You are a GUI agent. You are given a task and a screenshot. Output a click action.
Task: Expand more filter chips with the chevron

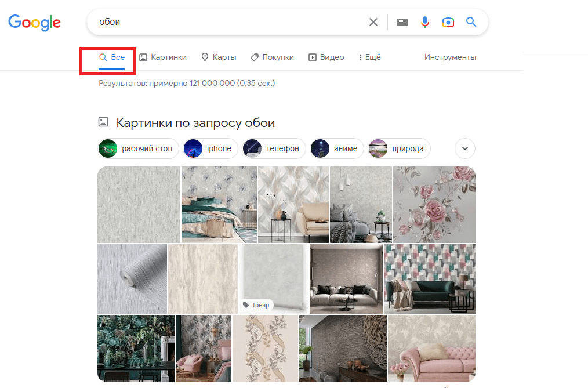tap(465, 148)
